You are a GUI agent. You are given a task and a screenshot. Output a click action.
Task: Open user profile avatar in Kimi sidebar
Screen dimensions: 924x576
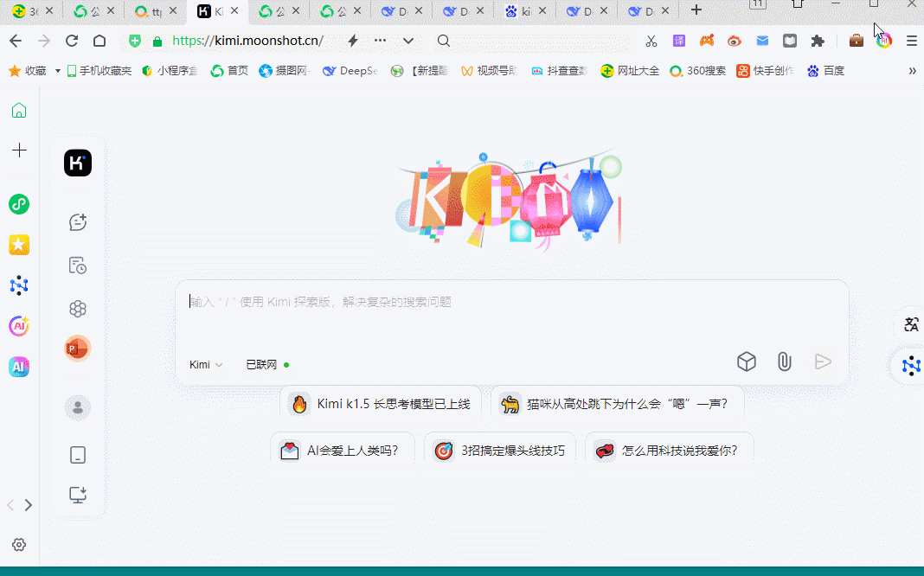[x=78, y=407]
